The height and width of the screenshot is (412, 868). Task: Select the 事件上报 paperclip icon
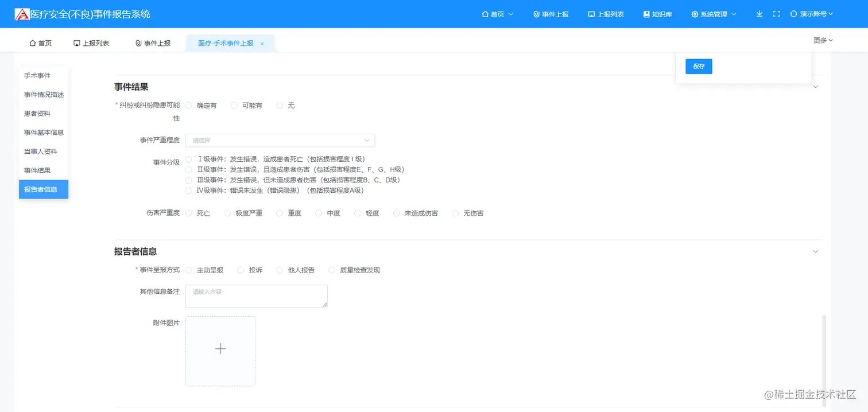point(537,14)
